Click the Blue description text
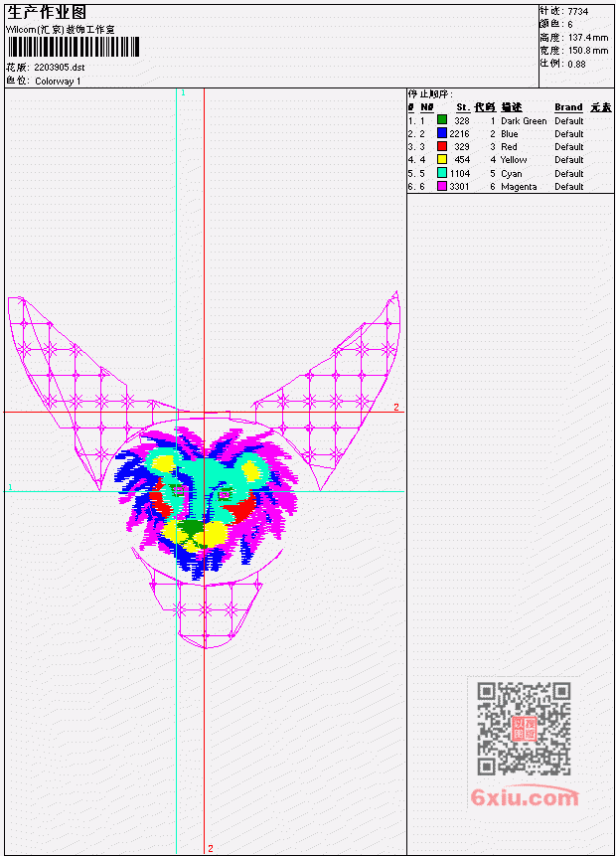Screen dimensions: 616x856 (x=509, y=134)
